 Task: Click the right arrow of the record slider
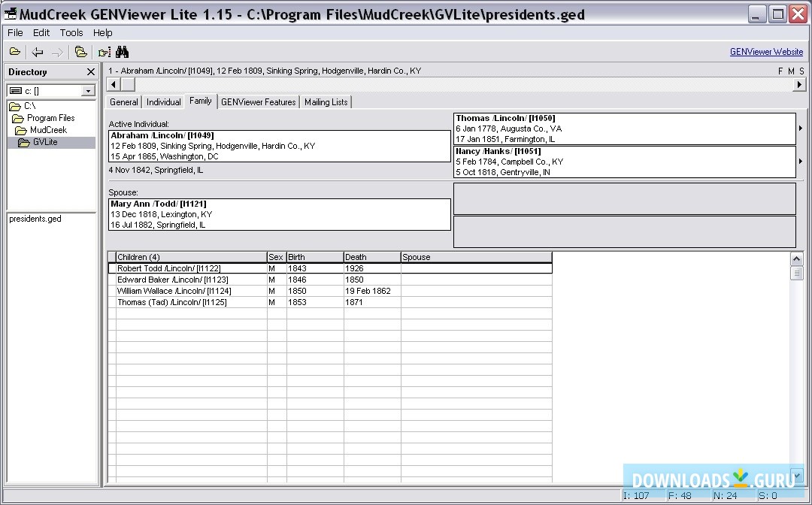[x=800, y=84]
